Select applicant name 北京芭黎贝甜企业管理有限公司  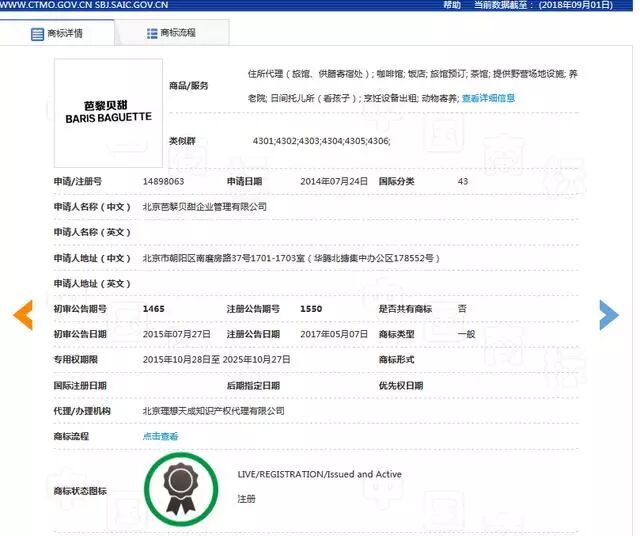click(204, 207)
